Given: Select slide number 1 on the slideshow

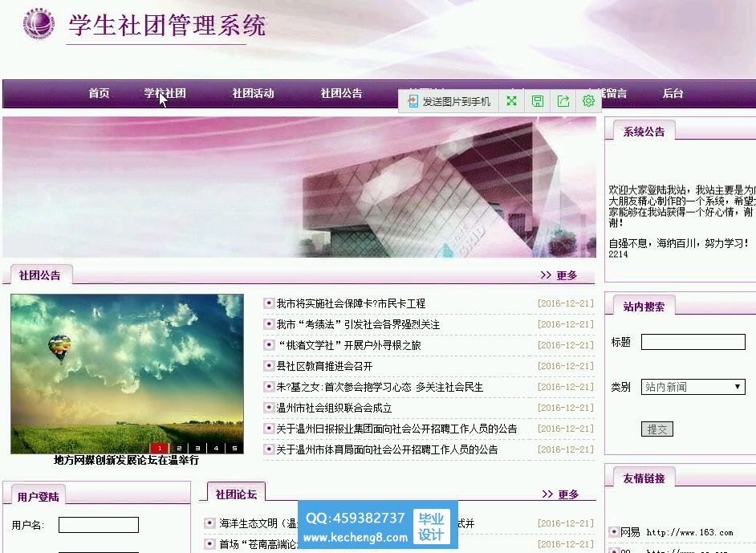Looking at the screenshot, I should (160, 448).
